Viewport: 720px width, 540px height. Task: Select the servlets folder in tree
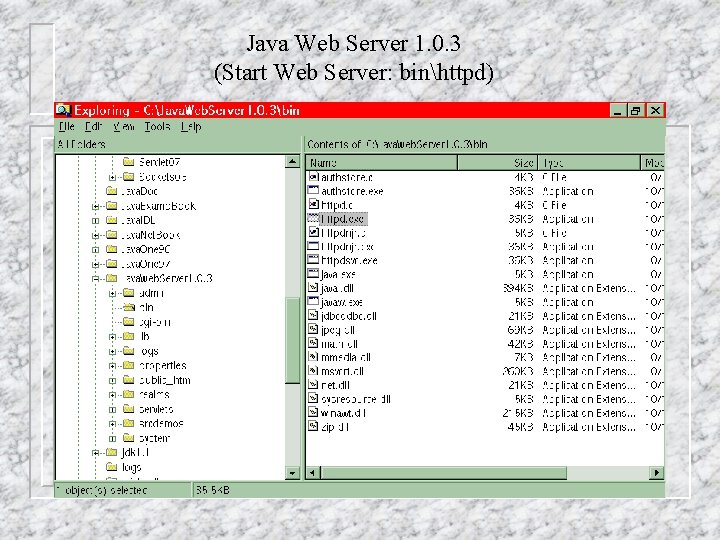pos(156,409)
